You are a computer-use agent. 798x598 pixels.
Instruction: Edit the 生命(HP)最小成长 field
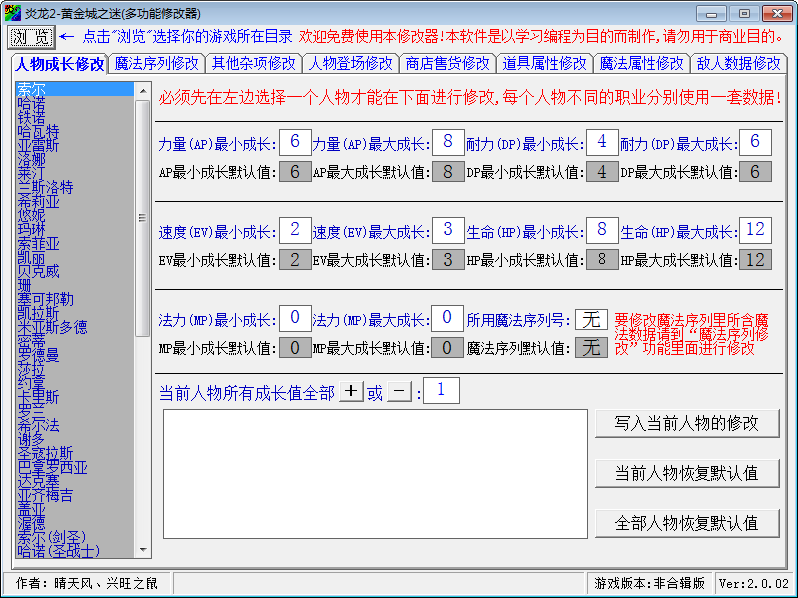602,230
